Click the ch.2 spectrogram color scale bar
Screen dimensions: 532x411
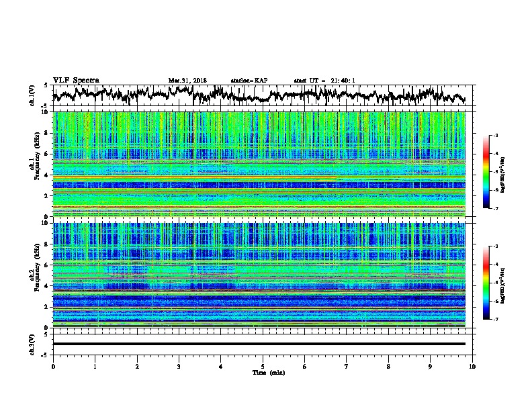[486, 283]
